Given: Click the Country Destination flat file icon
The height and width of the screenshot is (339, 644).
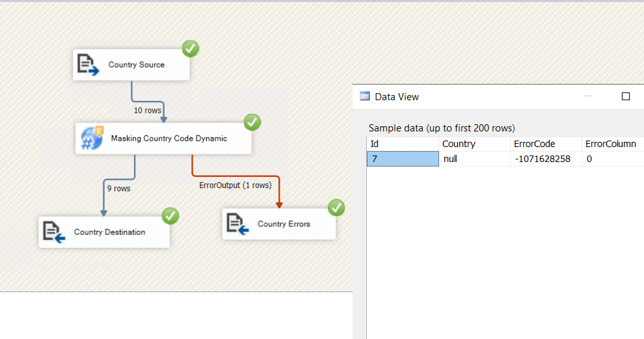Looking at the screenshot, I should point(54,232).
